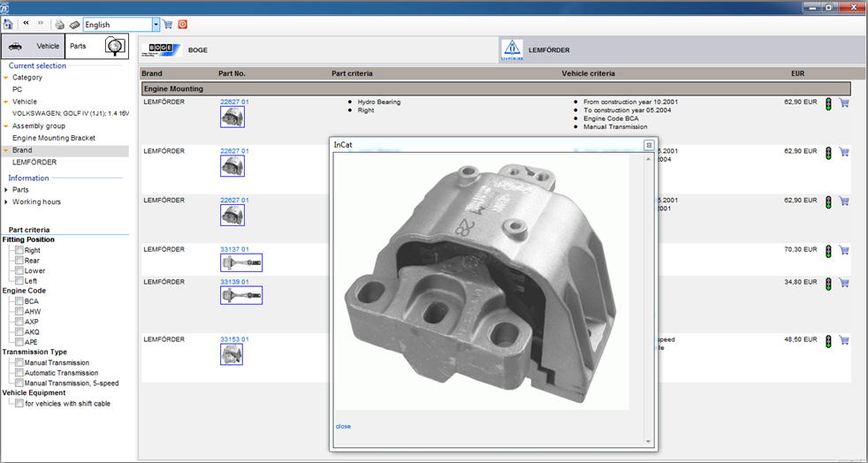
Task: Open the English language dropdown
Action: tap(156, 25)
